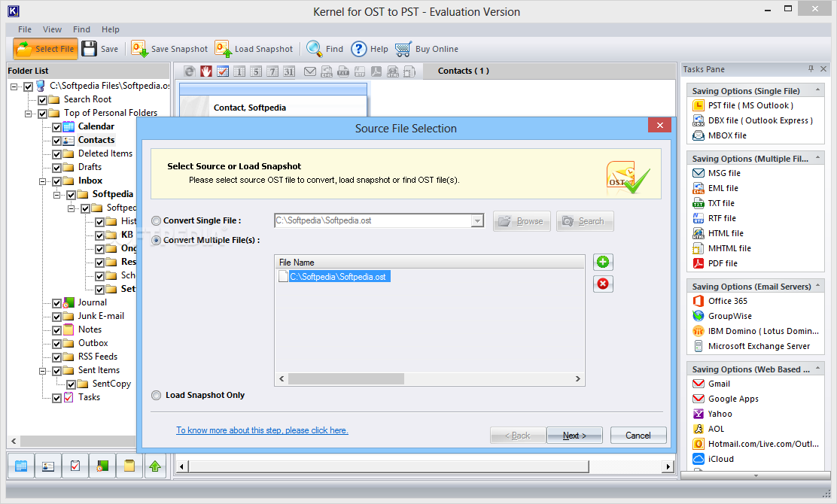The image size is (837, 504).
Task: Open Help via the question mark icon
Action: pyautogui.click(x=359, y=49)
